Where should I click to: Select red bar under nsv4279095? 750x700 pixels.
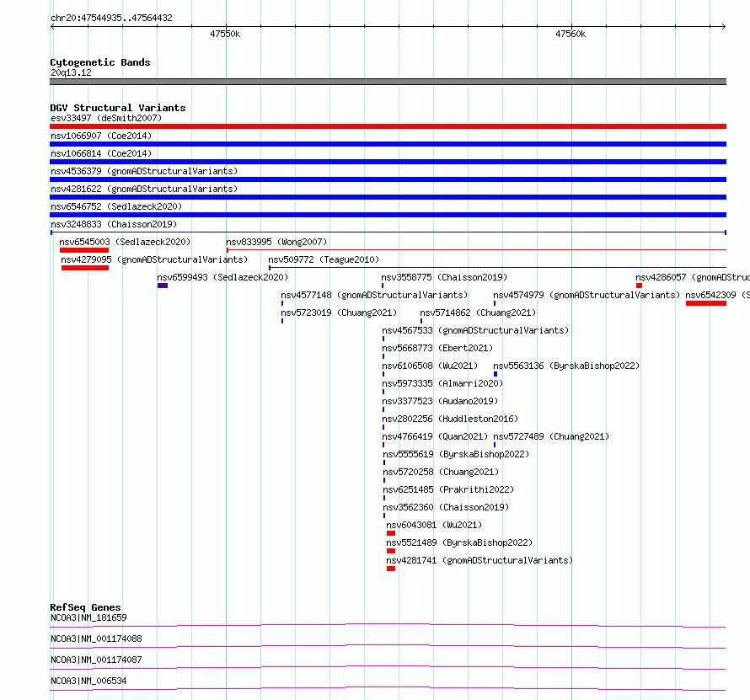pyautogui.click(x=85, y=268)
